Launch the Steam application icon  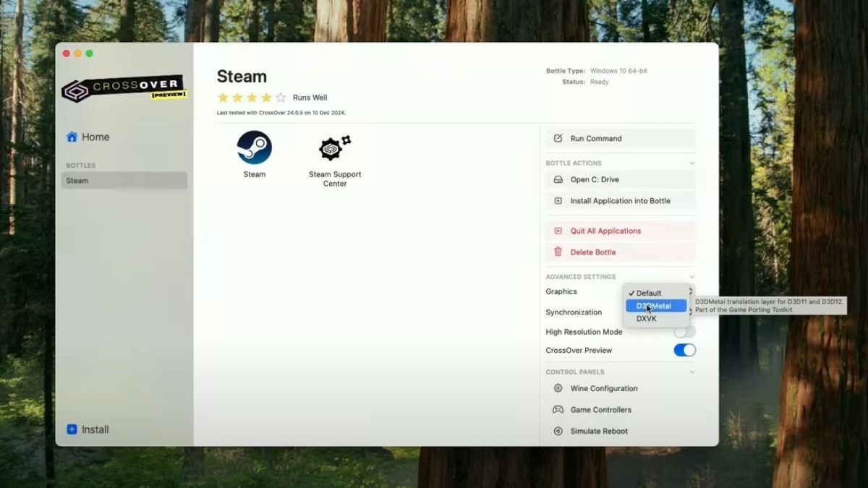254,147
